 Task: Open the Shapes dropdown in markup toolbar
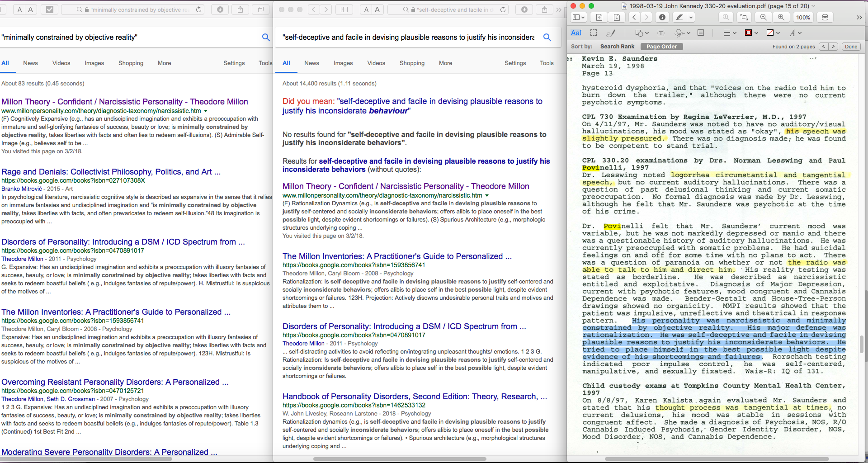(642, 33)
